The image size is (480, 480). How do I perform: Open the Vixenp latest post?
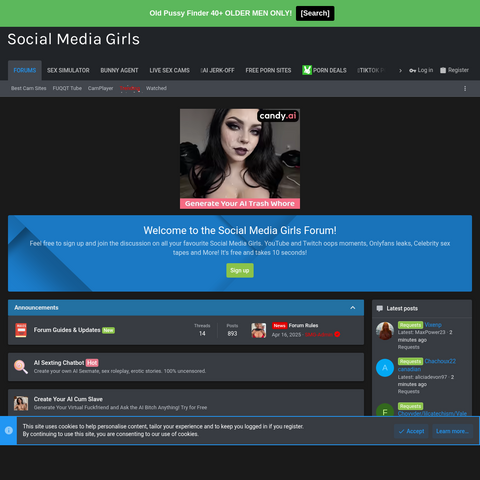[433, 325]
